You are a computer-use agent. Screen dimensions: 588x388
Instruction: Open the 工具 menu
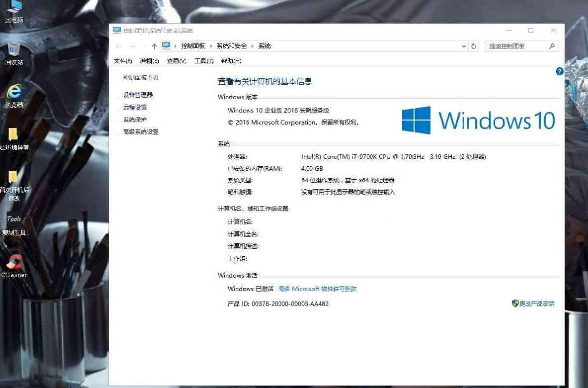[204, 60]
